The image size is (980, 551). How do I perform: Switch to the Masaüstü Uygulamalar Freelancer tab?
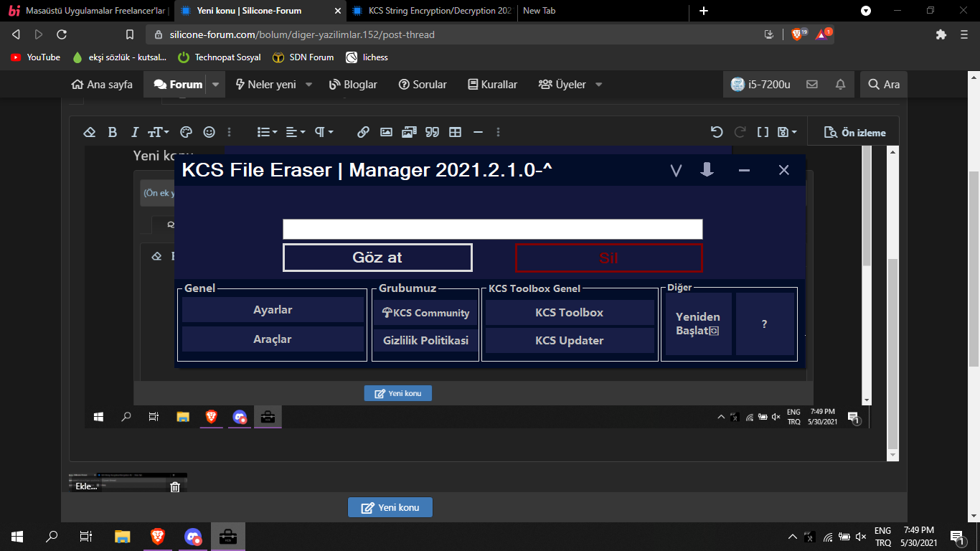(x=88, y=11)
